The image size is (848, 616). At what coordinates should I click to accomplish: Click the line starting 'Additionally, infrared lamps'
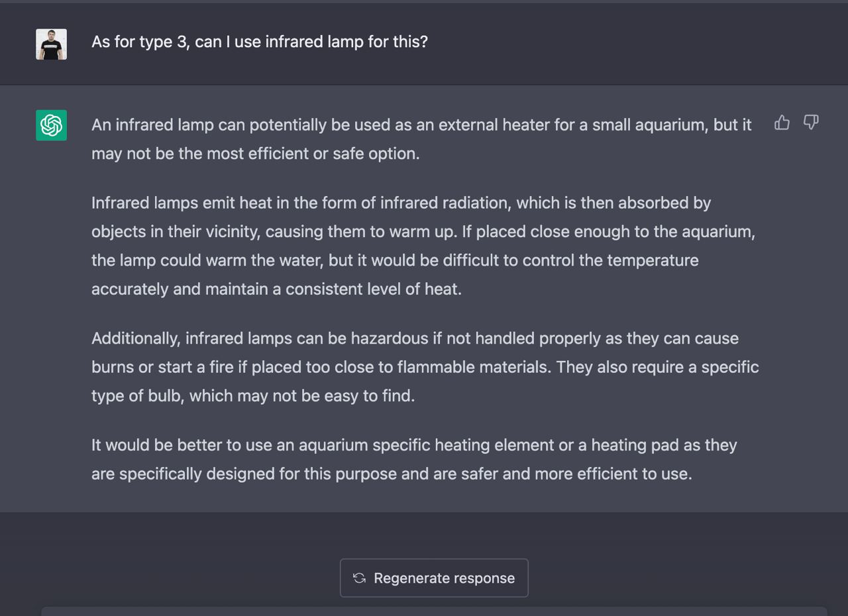pyautogui.click(x=415, y=338)
